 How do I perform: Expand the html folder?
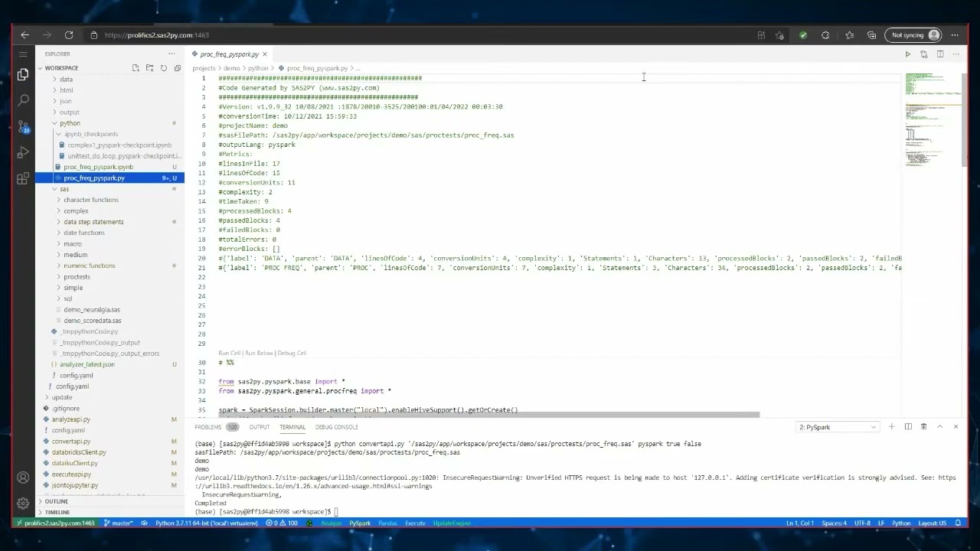[67, 90]
